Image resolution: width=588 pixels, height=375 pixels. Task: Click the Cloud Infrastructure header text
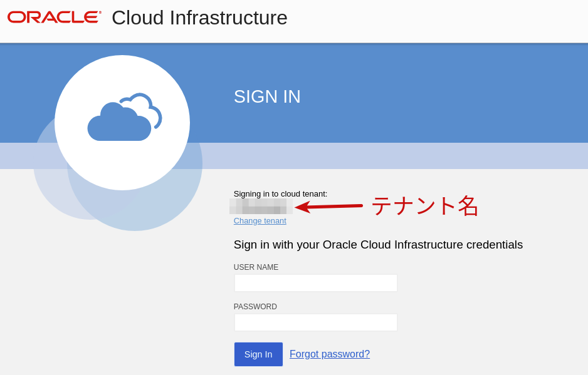pos(199,18)
